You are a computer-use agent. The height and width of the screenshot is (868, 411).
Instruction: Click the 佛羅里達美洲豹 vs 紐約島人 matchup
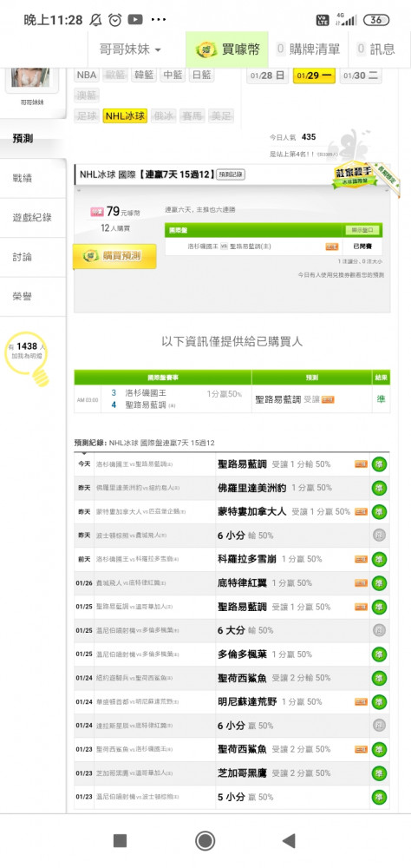click(x=139, y=488)
